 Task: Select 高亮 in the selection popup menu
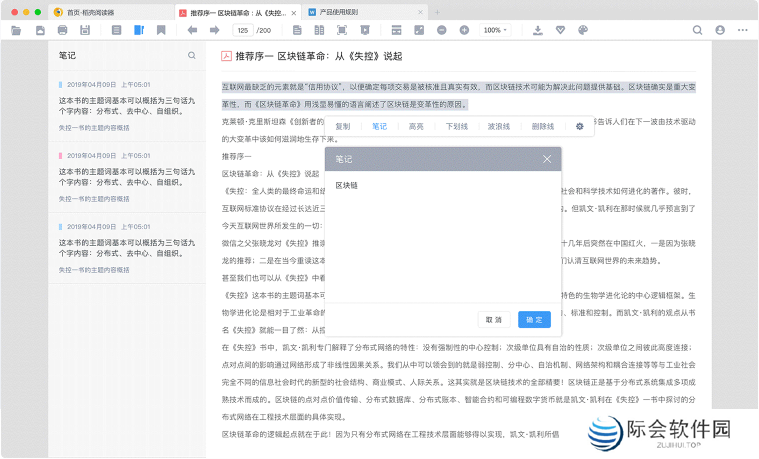tap(416, 127)
